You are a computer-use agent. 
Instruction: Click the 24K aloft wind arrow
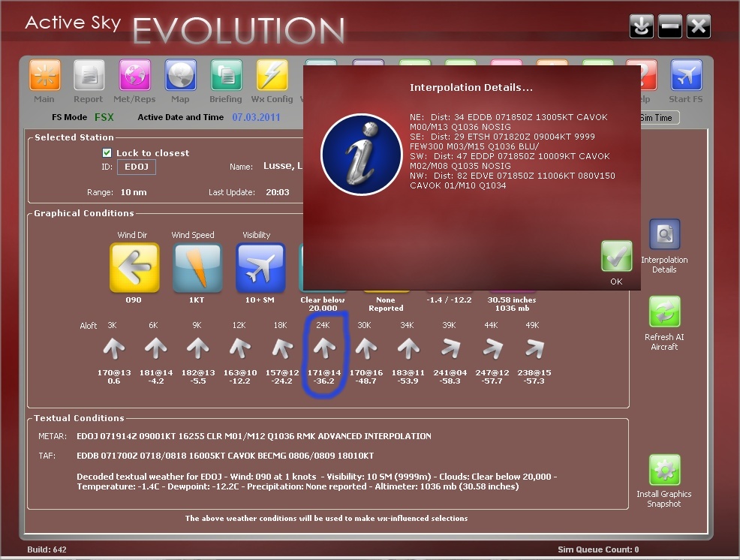pyautogui.click(x=324, y=349)
